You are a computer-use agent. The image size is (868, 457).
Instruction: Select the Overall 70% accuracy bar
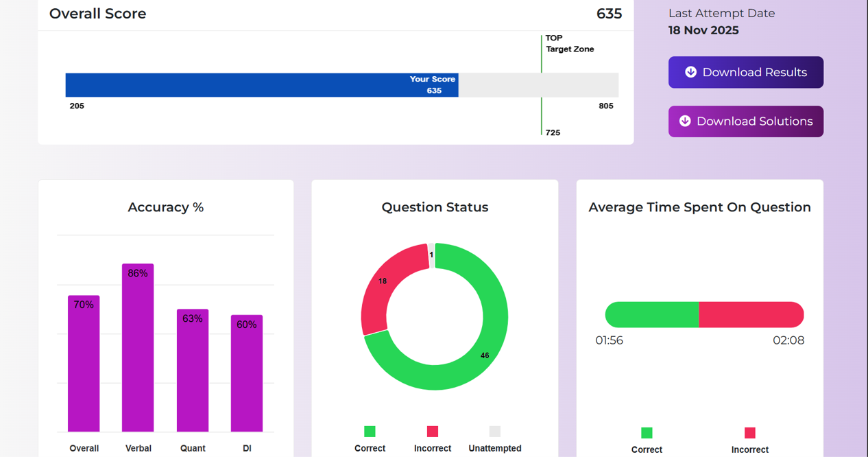click(x=84, y=364)
